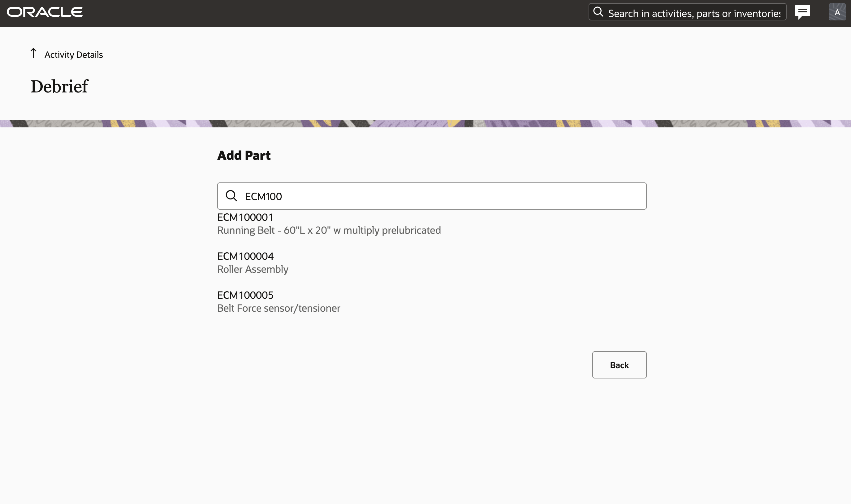The image size is (851, 504).
Task: Choose the Running Belt description result
Action: click(329, 230)
